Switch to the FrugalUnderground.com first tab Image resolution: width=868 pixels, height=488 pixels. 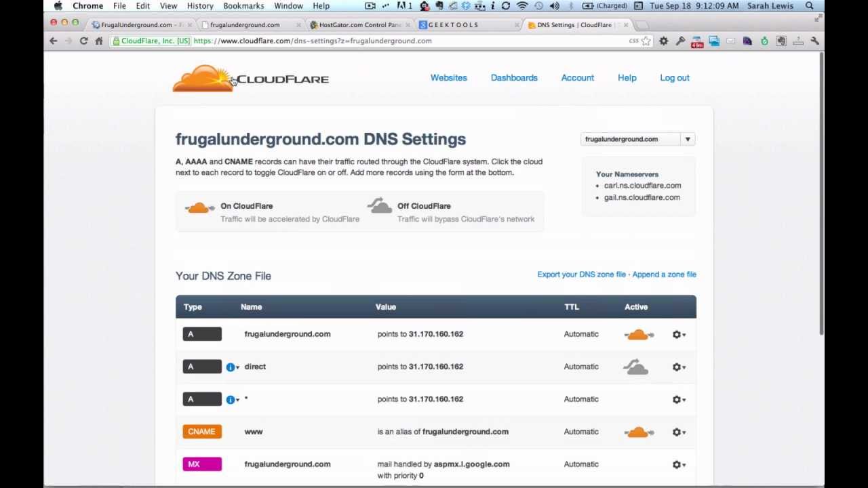coord(141,25)
